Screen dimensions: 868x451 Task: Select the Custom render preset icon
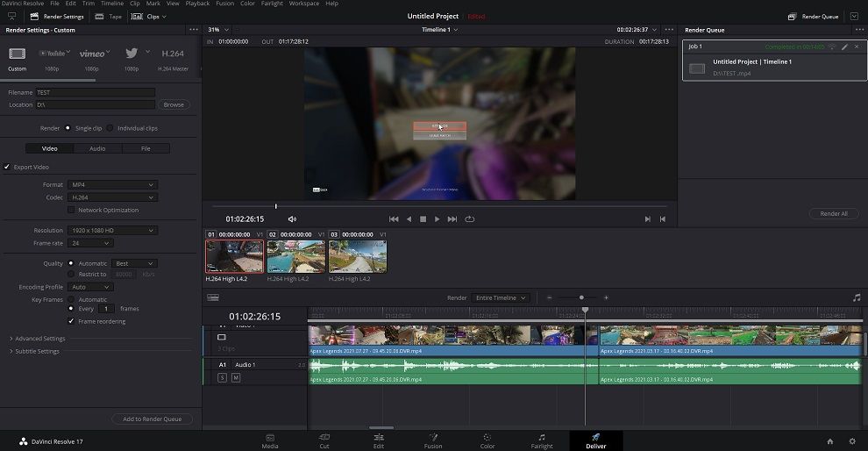(x=18, y=54)
